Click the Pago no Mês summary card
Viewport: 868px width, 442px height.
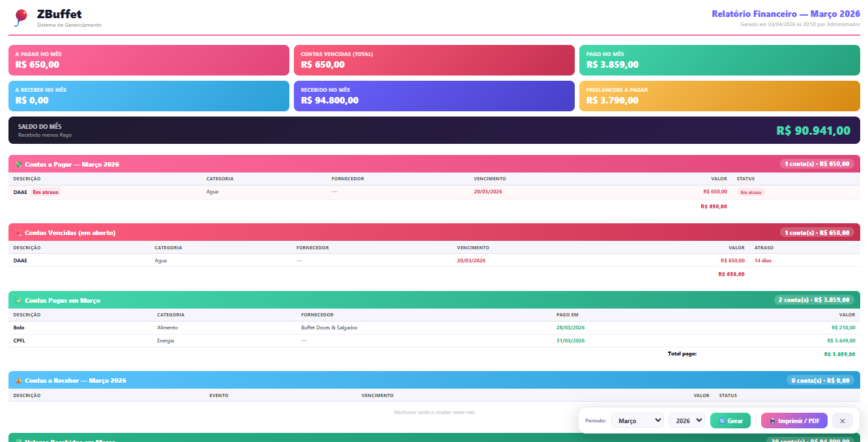tap(719, 60)
